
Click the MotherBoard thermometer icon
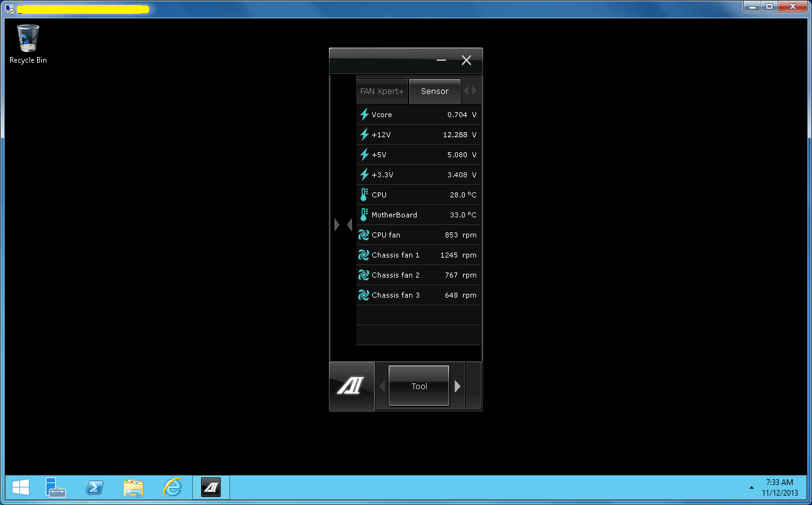pos(364,215)
